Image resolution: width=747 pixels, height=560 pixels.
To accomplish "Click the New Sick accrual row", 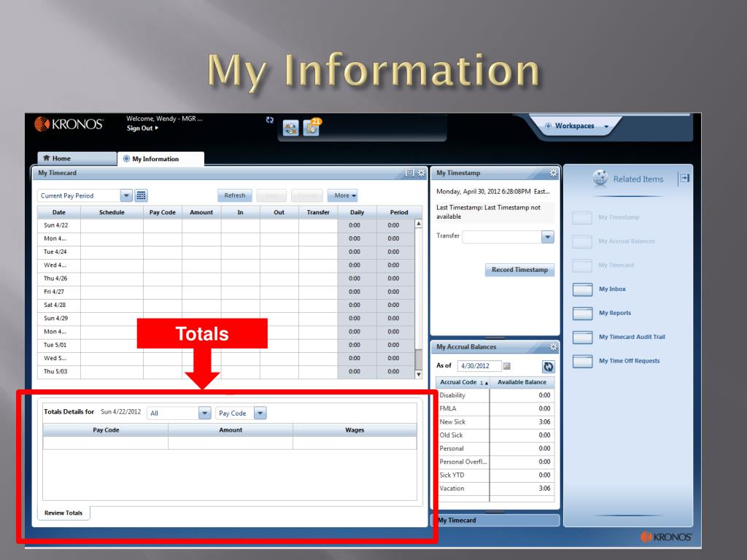I will 495,422.
